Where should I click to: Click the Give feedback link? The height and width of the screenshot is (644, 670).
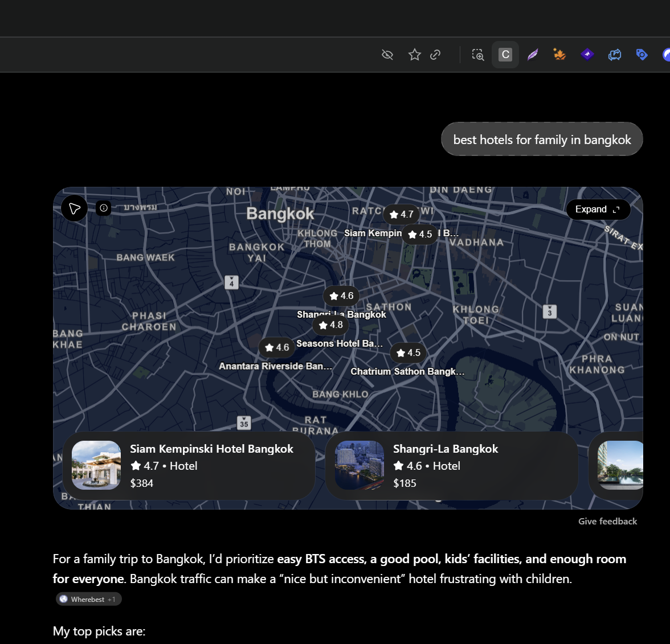607,522
